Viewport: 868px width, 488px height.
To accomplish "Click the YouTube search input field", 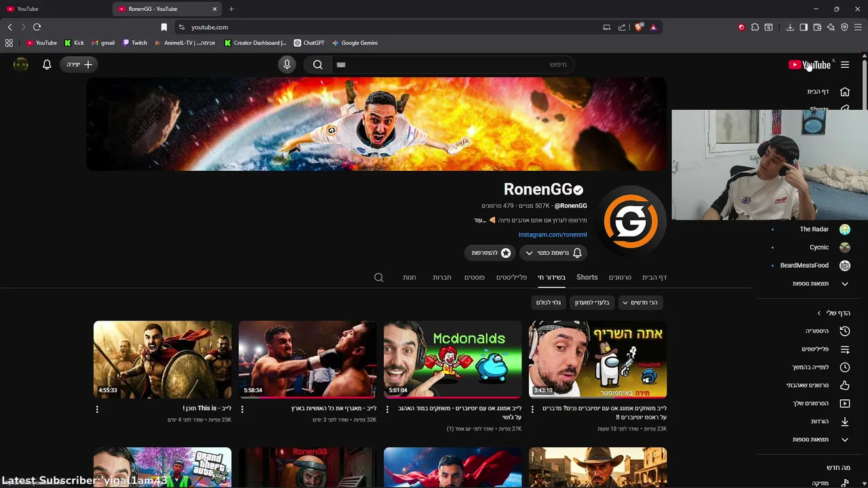I will pyautogui.click(x=452, y=64).
